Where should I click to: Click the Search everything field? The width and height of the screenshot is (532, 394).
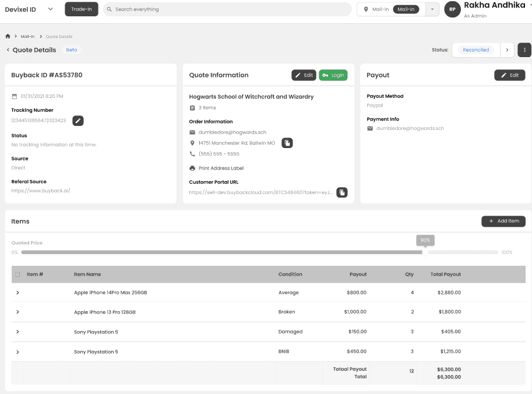[x=227, y=9]
